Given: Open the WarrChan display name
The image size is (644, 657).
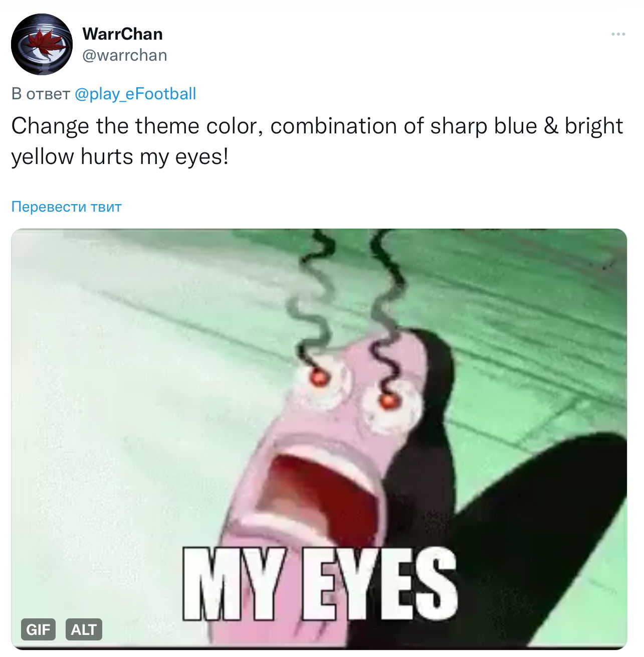Looking at the screenshot, I should [122, 34].
